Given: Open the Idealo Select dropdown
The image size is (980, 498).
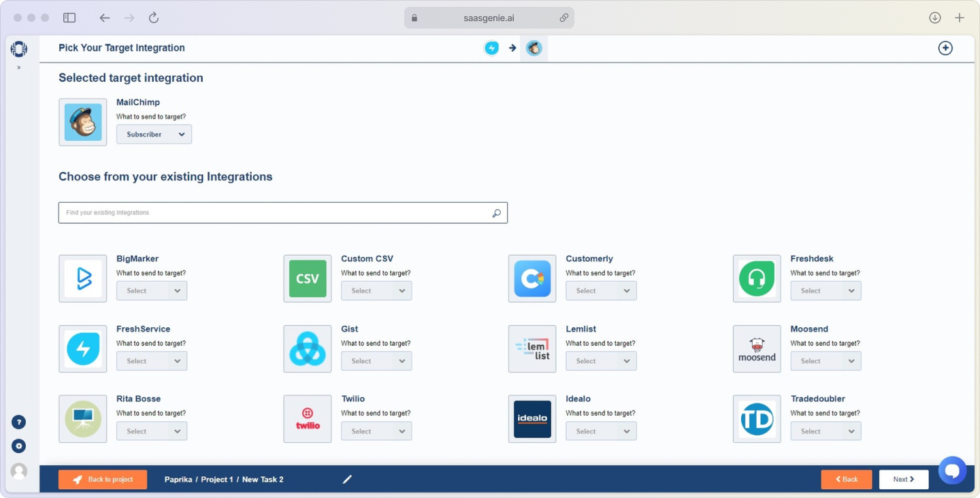Looking at the screenshot, I should coord(601,431).
